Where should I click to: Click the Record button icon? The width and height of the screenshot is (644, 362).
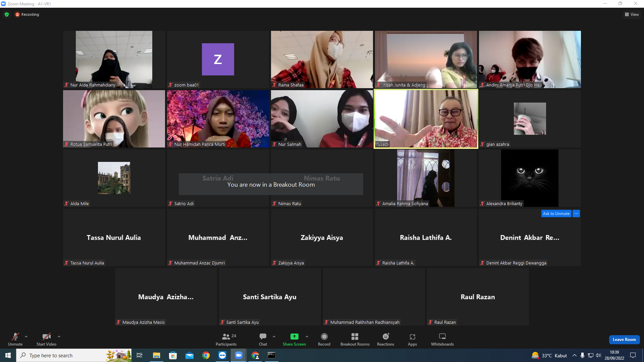pyautogui.click(x=324, y=337)
